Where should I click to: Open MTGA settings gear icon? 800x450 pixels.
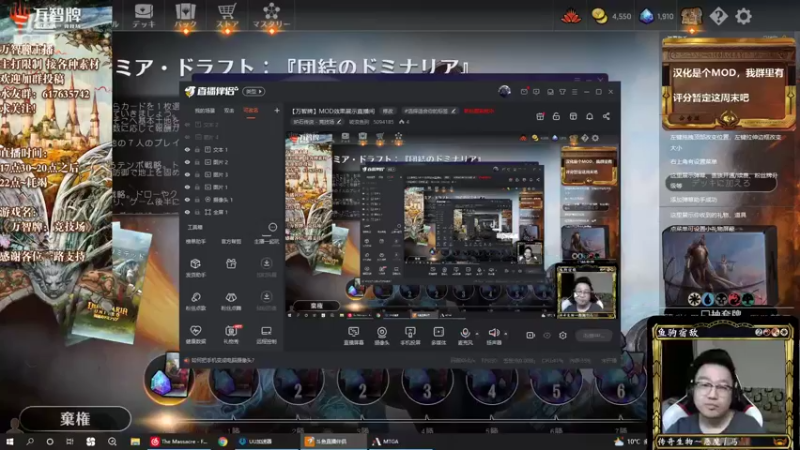[x=743, y=16]
